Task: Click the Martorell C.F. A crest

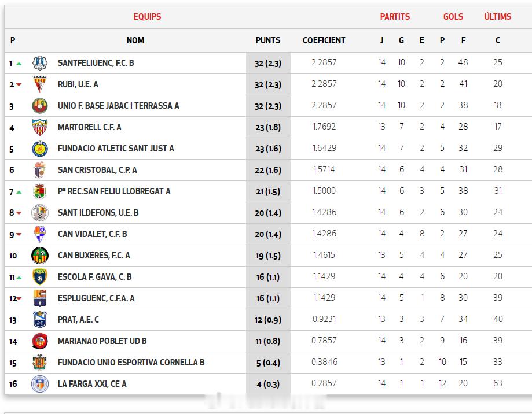Action: pyautogui.click(x=40, y=127)
